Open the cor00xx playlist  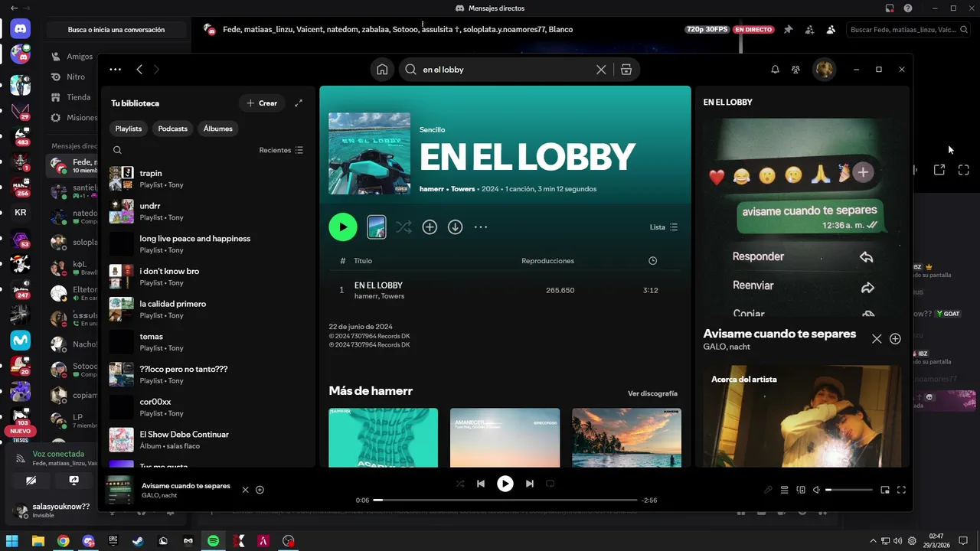(207, 407)
